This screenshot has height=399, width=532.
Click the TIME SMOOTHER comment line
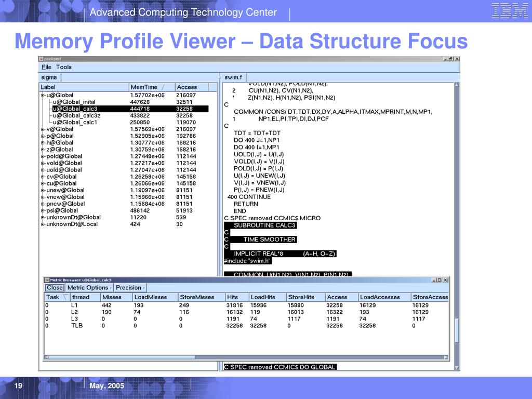(x=261, y=240)
